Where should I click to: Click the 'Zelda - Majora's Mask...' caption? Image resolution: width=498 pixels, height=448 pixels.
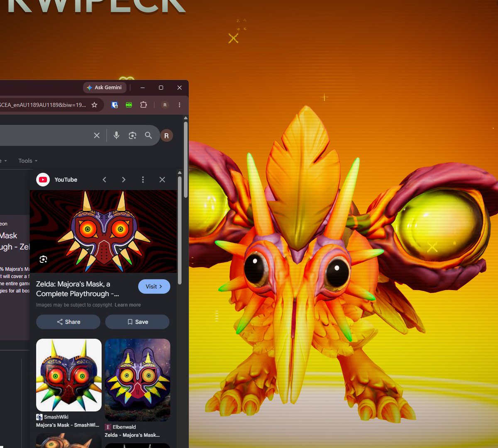[132, 435]
